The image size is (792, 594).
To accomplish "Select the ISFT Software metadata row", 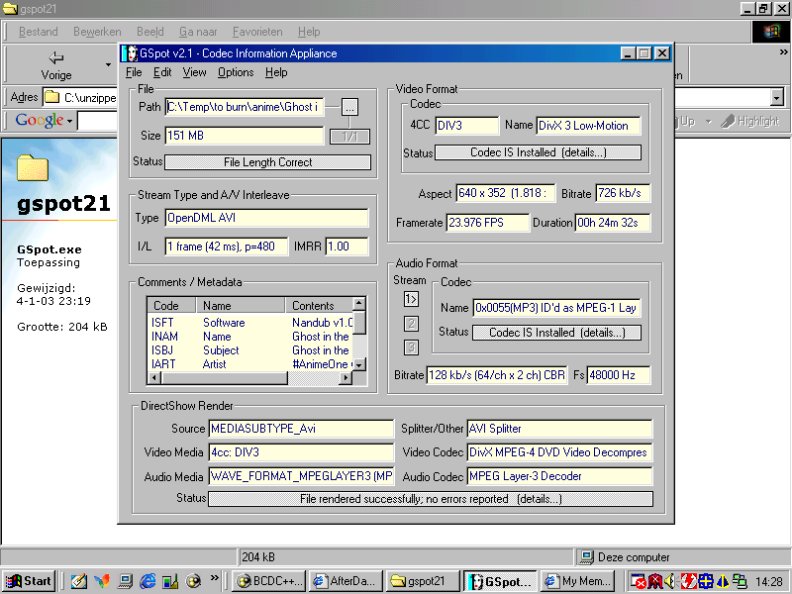I will (250, 322).
